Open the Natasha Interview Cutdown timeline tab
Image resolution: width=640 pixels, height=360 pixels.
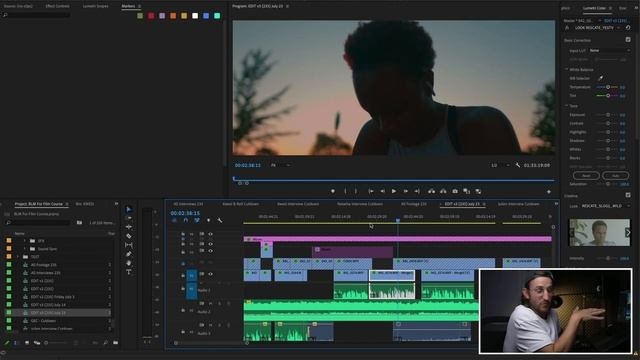click(360, 204)
